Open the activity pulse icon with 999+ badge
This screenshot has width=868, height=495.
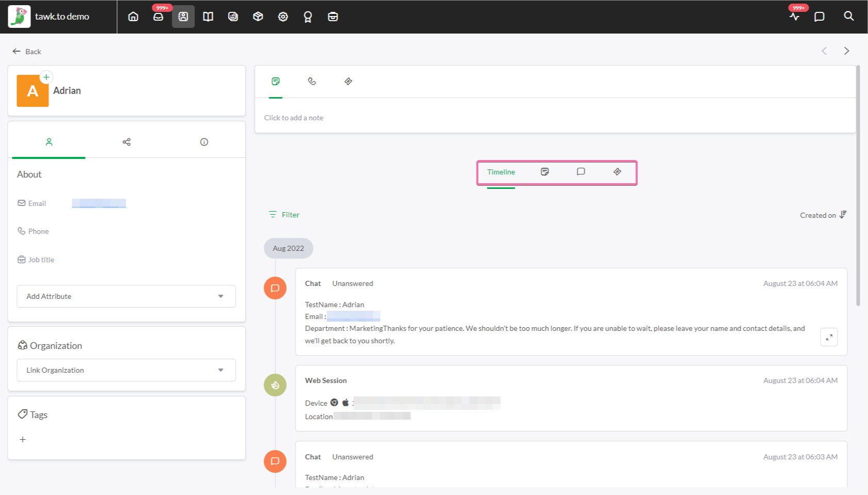794,17
